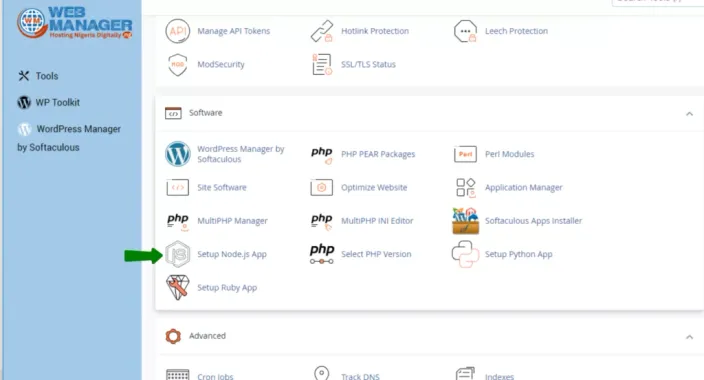Click the Setup Ruby App link
The image size is (704, 380).
click(227, 287)
